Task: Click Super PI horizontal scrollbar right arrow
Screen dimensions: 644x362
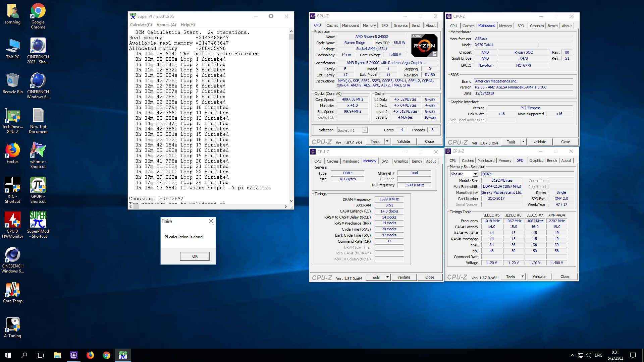Action: 285,207
